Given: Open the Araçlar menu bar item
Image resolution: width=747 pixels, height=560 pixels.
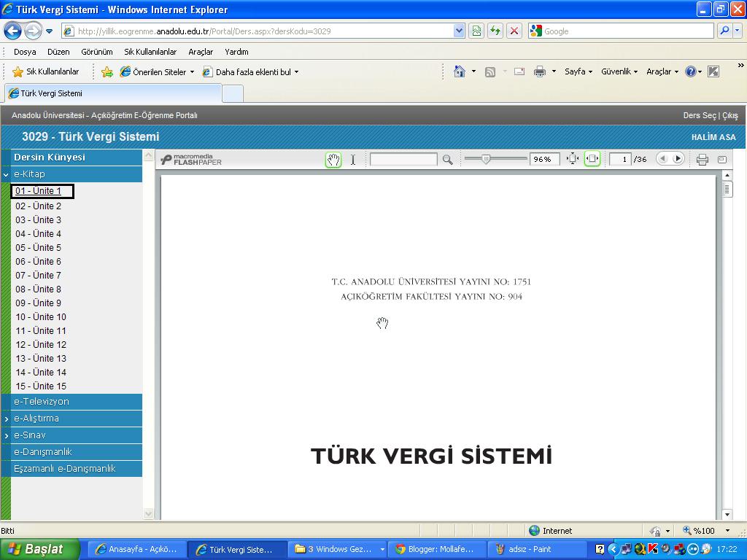Looking at the screenshot, I should [x=201, y=52].
